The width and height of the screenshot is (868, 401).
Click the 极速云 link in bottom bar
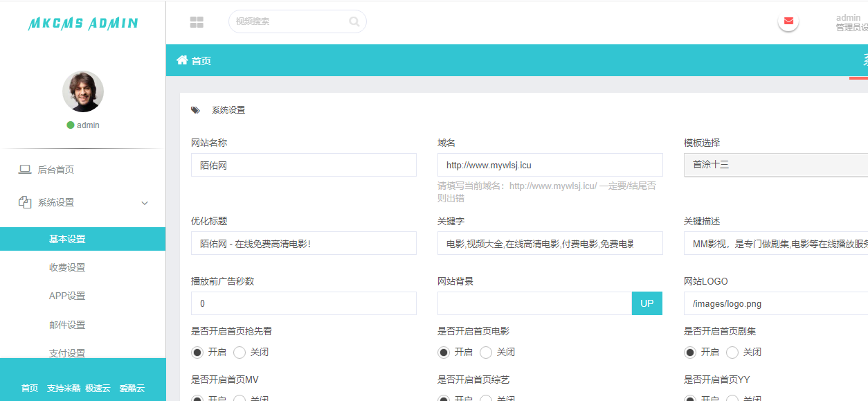pos(98,388)
